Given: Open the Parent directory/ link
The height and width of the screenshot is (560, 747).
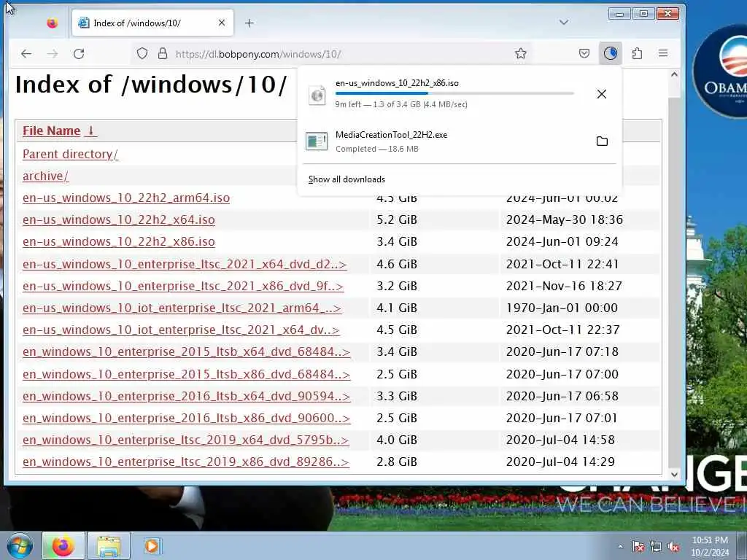Looking at the screenshot, I should coord(71,155).
